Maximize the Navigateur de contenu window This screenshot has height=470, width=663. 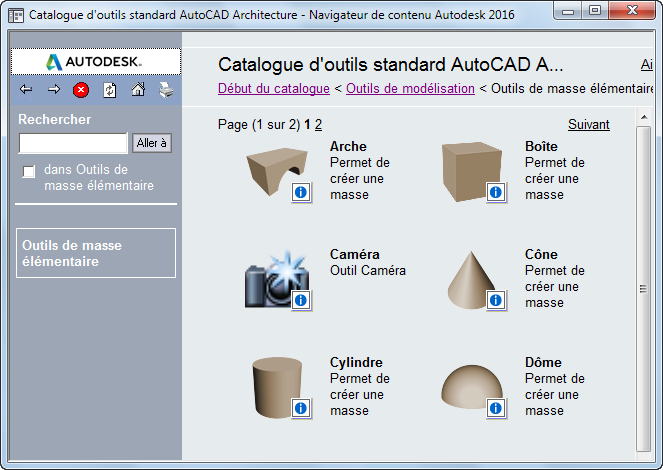[x=595, y=11]
